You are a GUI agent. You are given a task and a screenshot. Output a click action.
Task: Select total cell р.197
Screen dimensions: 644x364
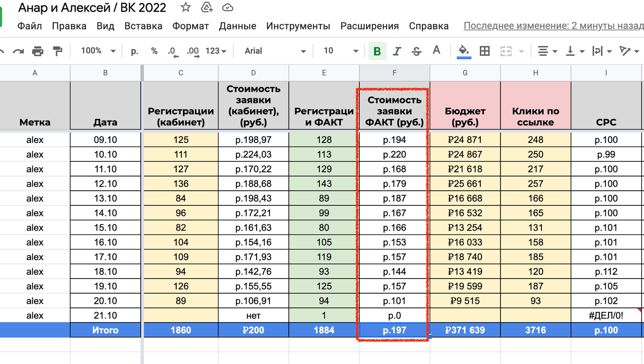coord(394,330)
